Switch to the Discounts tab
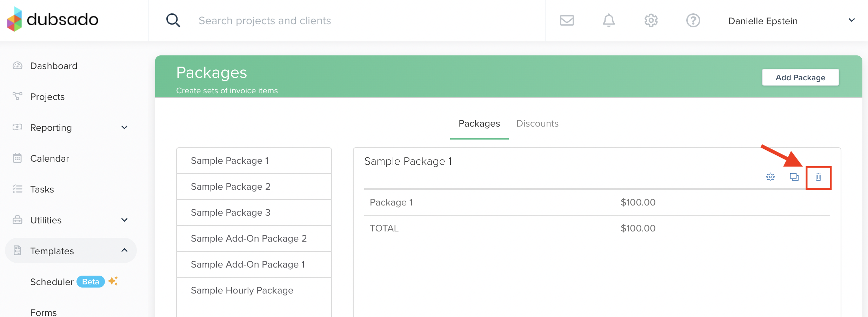The width and height of the screenshot is (868, 317). pyautogui.click(x=537, y=123)
